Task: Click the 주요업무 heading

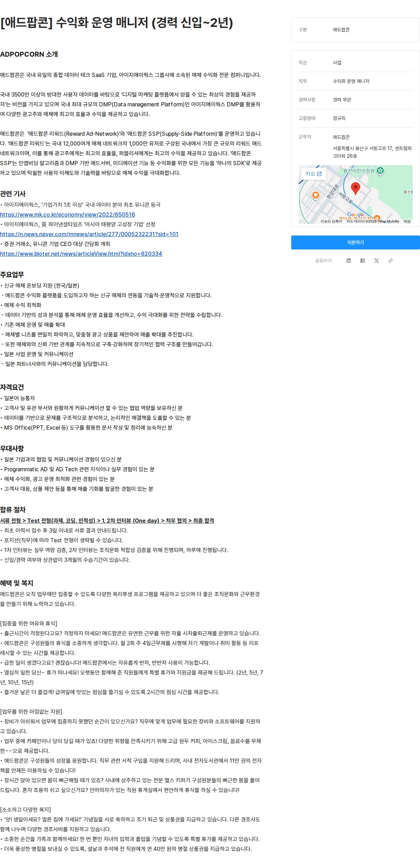Action: click(12, 275)
